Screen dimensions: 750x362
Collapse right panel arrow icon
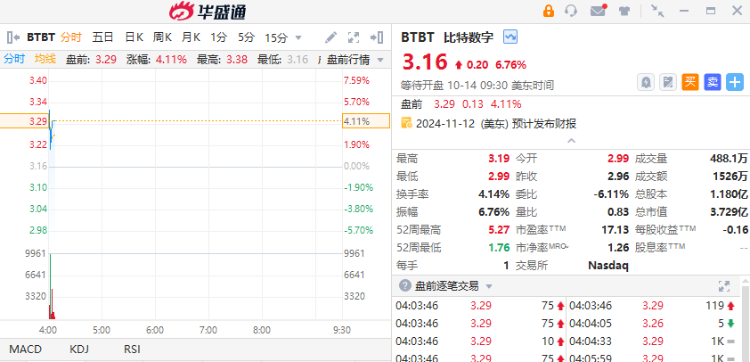[377, 37]
